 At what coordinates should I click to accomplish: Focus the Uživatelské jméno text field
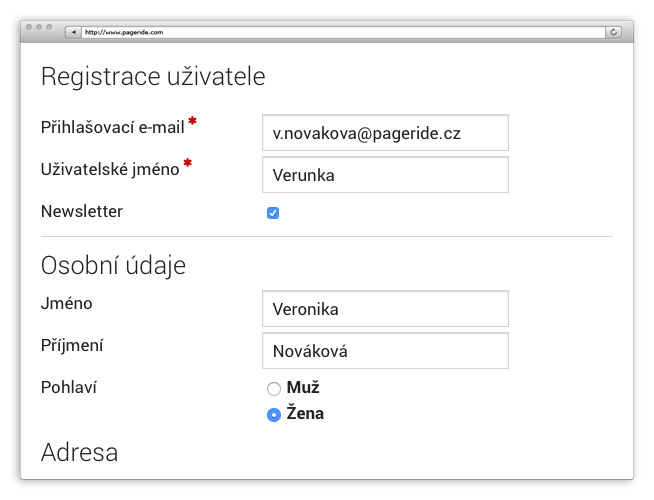(x=385, y=175)
